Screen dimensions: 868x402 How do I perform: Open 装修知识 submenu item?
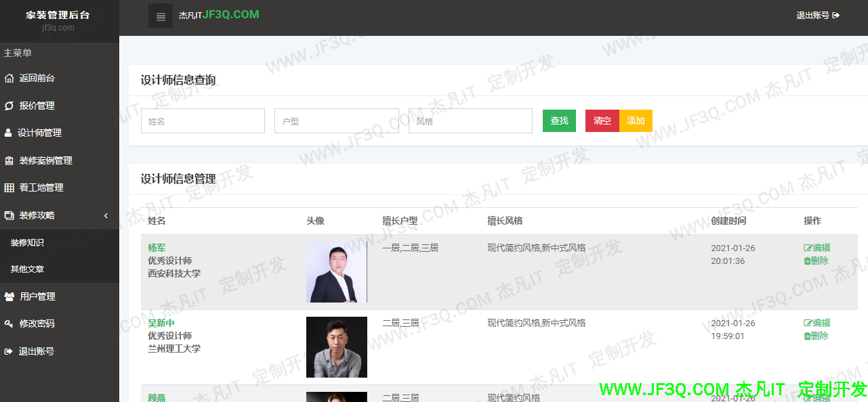point(27,242)
